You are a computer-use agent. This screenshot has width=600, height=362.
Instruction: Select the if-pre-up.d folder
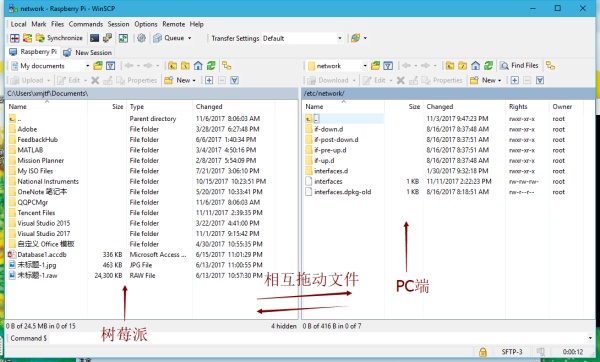(x=330, y=150)
